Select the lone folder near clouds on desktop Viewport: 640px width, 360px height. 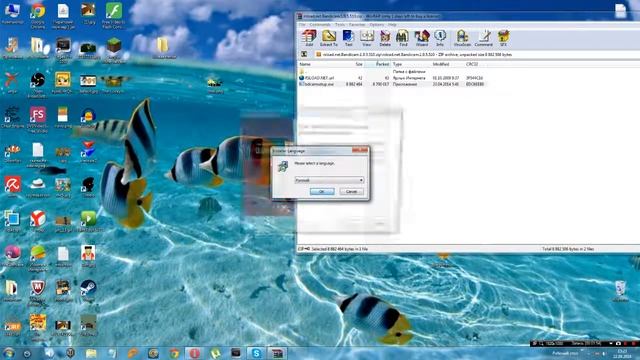tap(163, 48)
